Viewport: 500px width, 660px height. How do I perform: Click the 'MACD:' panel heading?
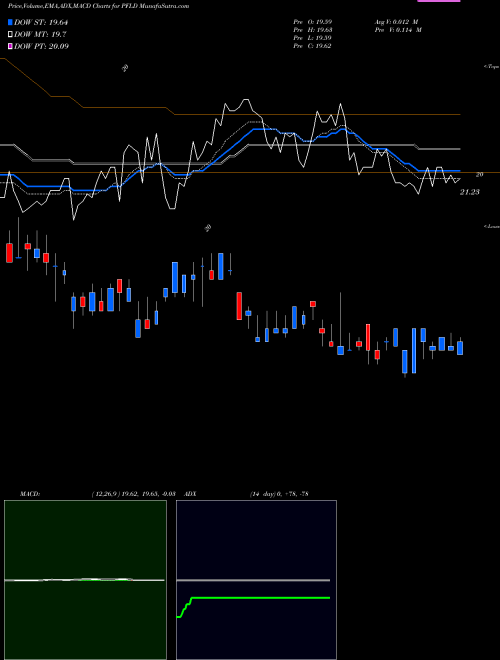click(30, 494)
